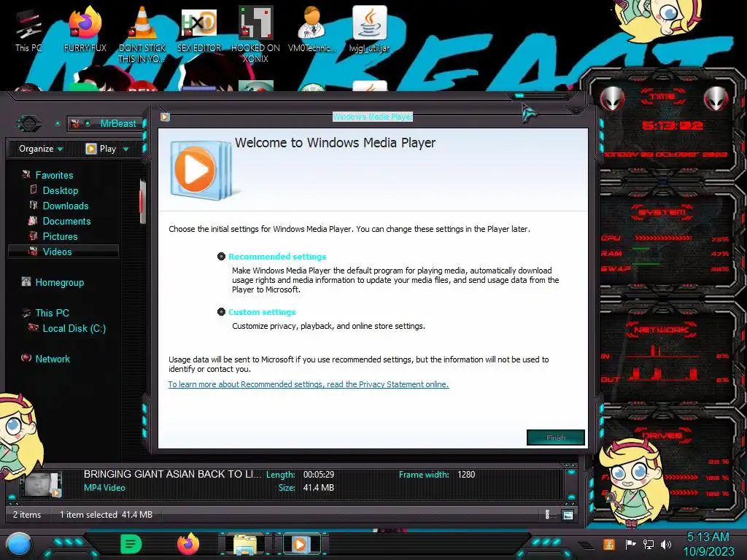Viewport: 747px width, 560px height.
Task: Select Videos in the navigation pane
Action: tap(63, 252)
